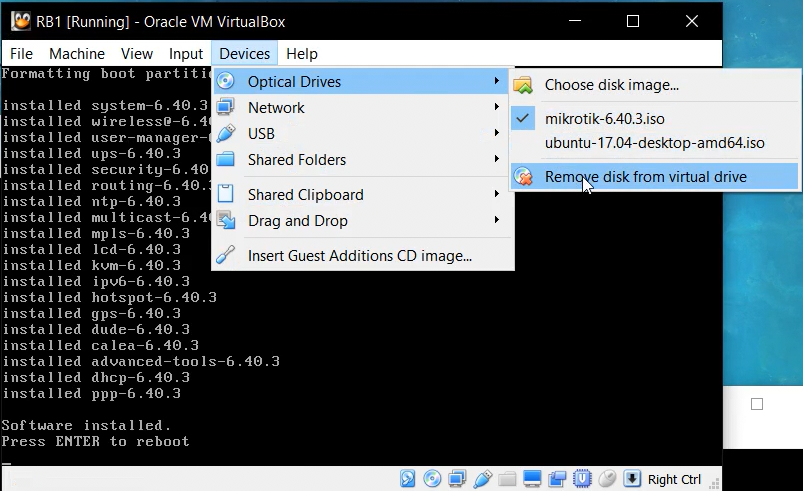Viewport: 803px width, 491px height.
Task: Choose Insert Guest Additions CD image
Action: [361, 255]
